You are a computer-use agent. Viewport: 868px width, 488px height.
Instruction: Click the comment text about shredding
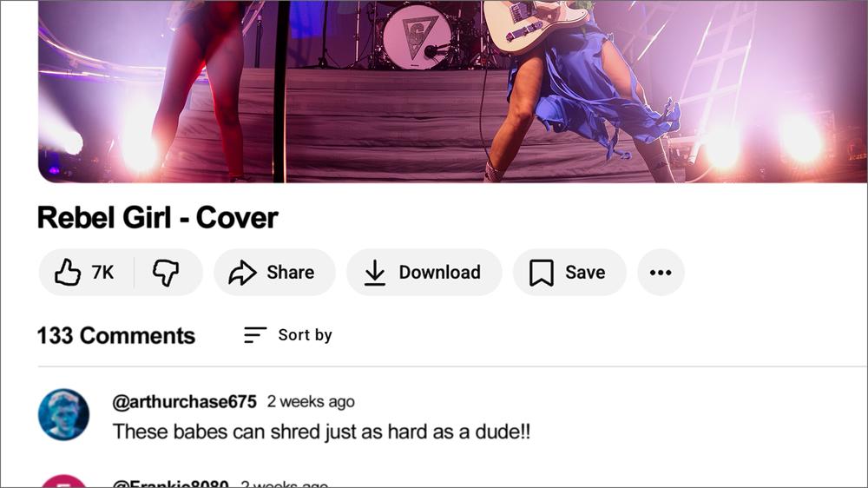(321, 432)
